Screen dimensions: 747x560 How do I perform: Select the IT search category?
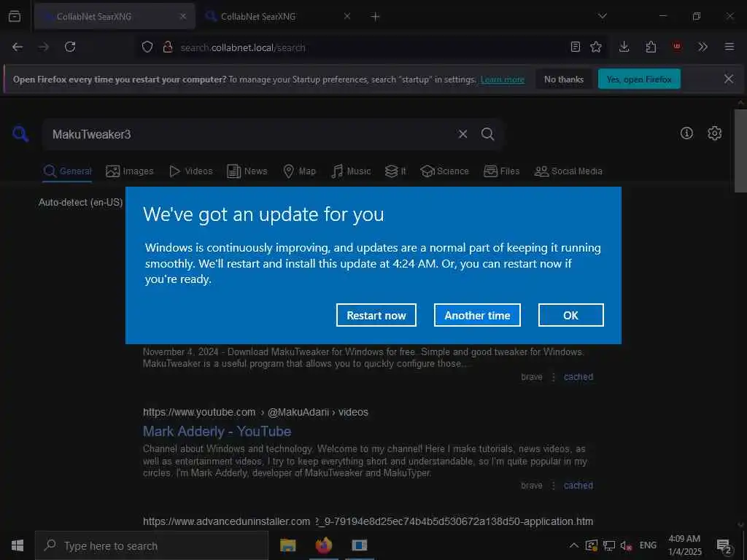(395, 171)
